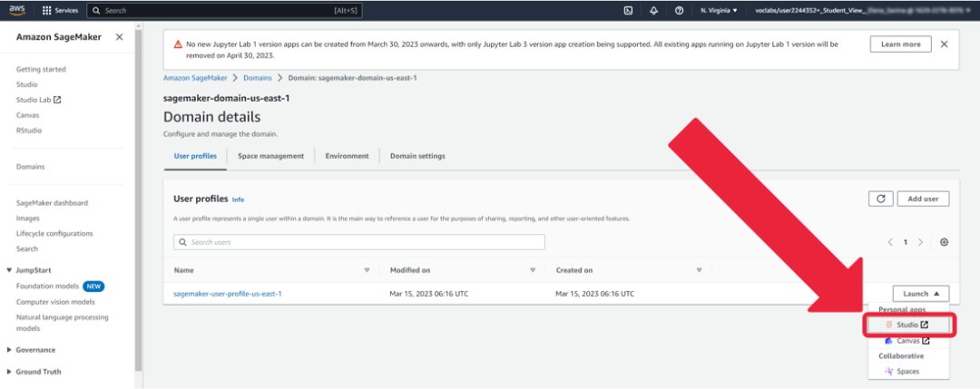Sort by Name column arrow
Screen dimensions: 980x389
pyautogui.click(x=367, y=270)
